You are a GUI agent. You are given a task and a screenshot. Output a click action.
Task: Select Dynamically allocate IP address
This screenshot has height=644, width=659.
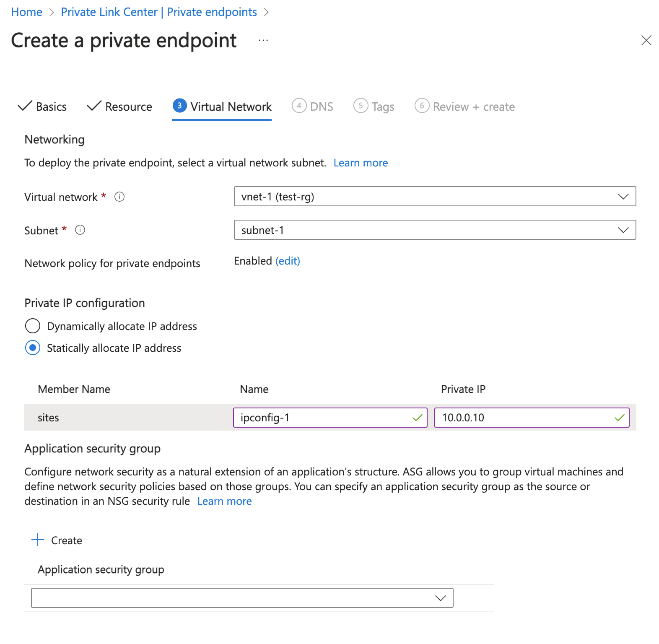(x=32, y=326)
